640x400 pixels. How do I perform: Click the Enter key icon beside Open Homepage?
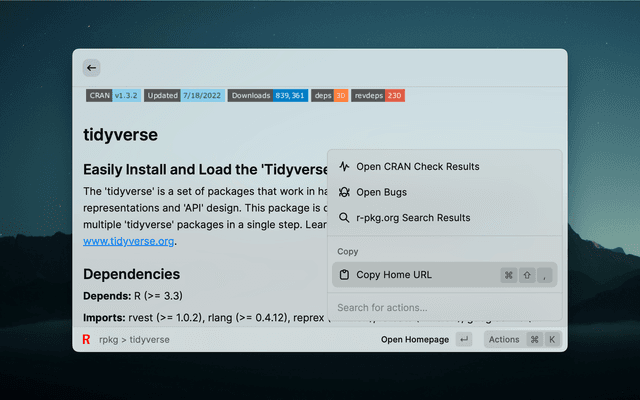(464, 340)
